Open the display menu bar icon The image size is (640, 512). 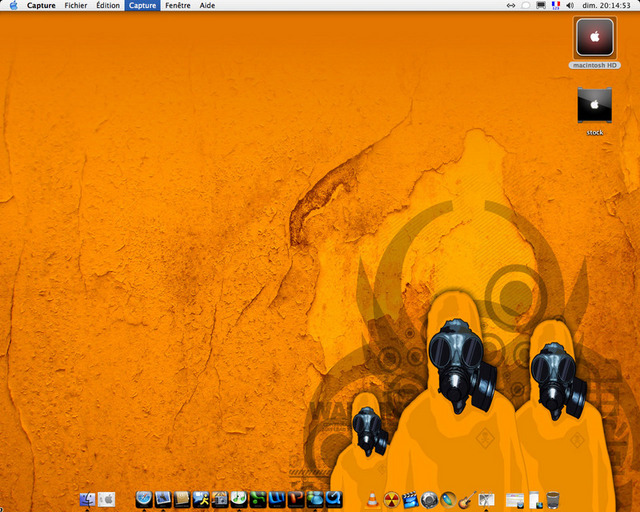pyautogui.click(x=541, y=5)
